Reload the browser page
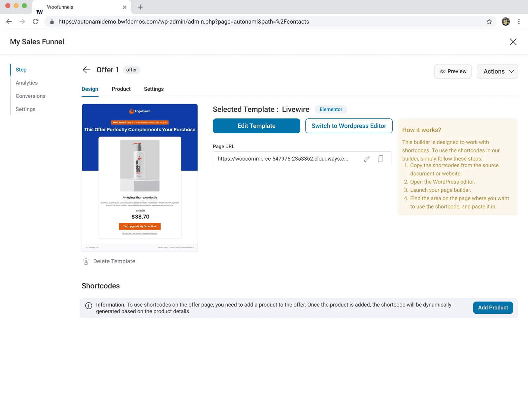The height and width of the screenshot is (420, 528). tap(36, 22)
